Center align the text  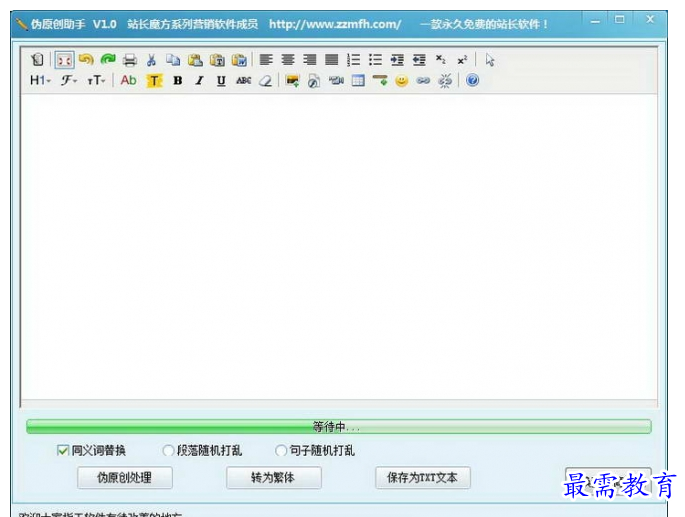pos(288,59)
